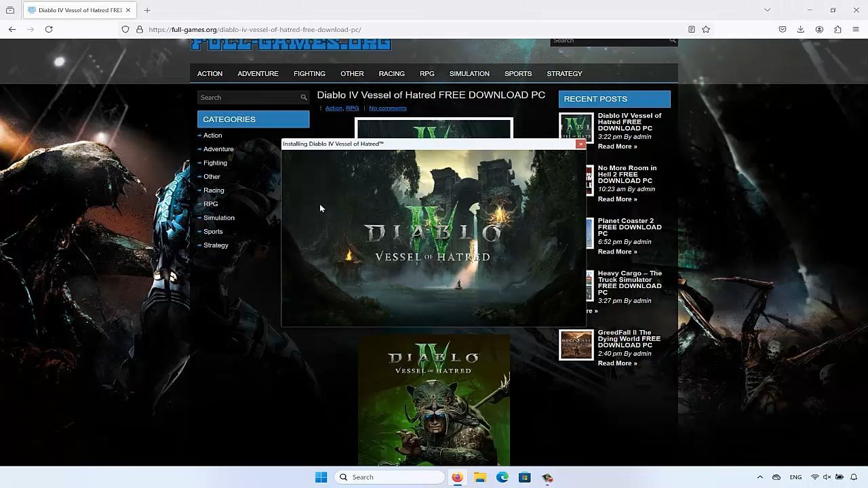This screenshot has width=868, height=488.
Task: Read more on GreedFall II post
Action: pyautogui.click(x=617, y=363)
